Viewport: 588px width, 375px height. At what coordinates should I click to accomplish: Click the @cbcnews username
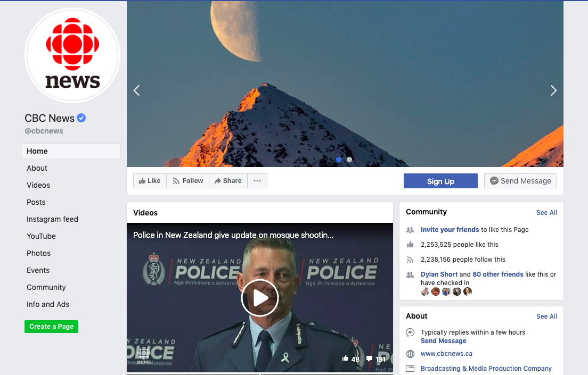click(44, 131)
